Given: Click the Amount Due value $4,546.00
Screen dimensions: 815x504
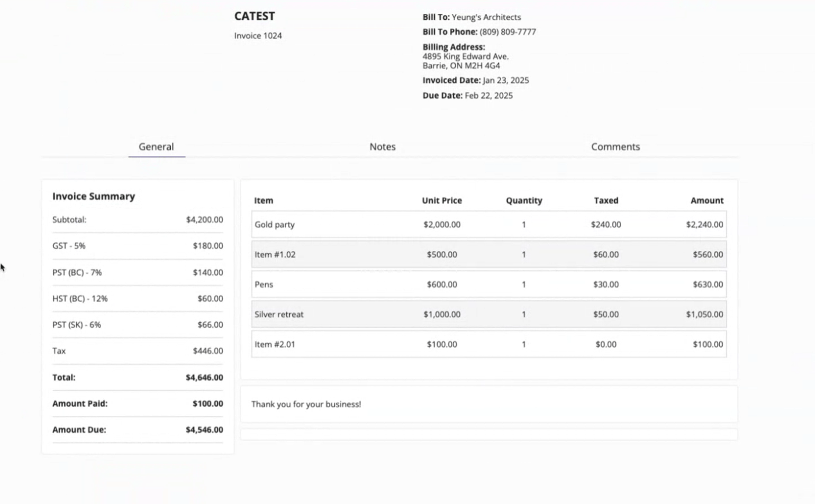Looking at the screenshot, I should point(204,430).
